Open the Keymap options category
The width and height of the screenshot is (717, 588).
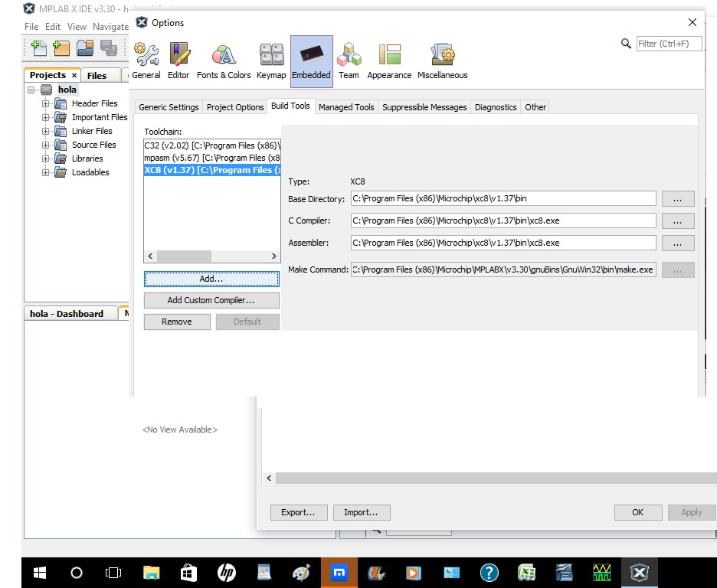click(271, 61)
